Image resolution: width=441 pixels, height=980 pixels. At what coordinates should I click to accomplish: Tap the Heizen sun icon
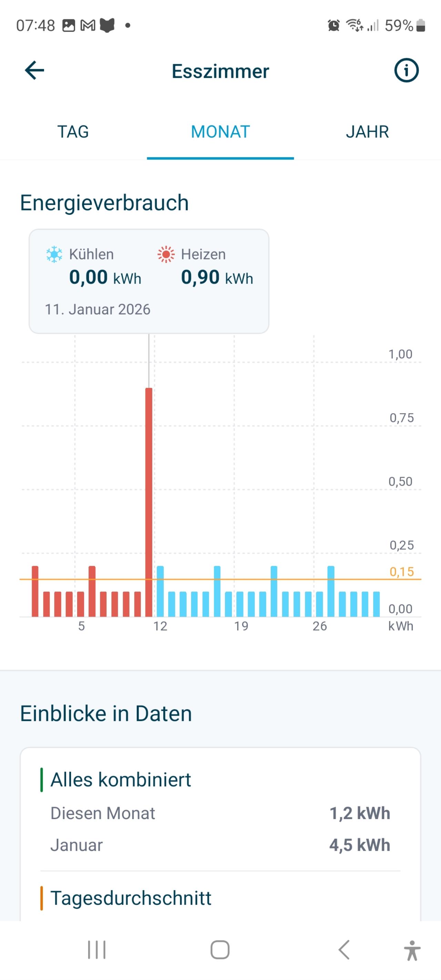coord(166,255)
